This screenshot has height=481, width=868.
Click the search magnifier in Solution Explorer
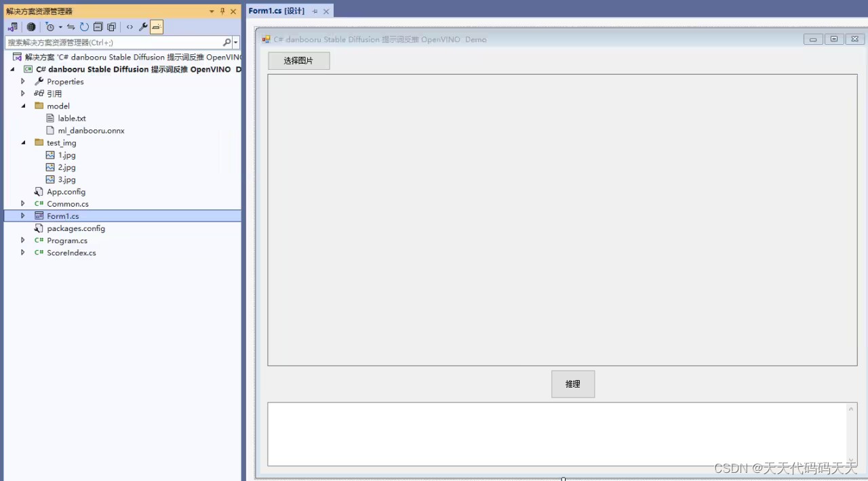point(226,42)
